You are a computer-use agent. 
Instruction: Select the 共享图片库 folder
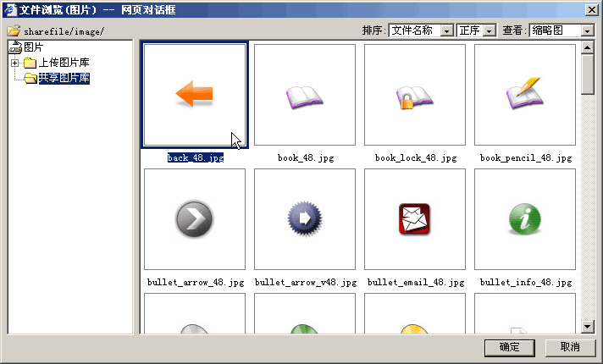click(x=64, y=78)
